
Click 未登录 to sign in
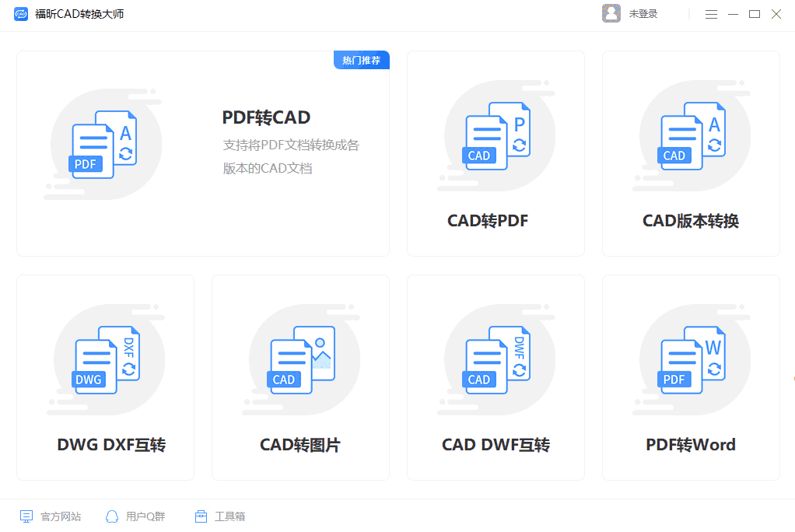643,13
